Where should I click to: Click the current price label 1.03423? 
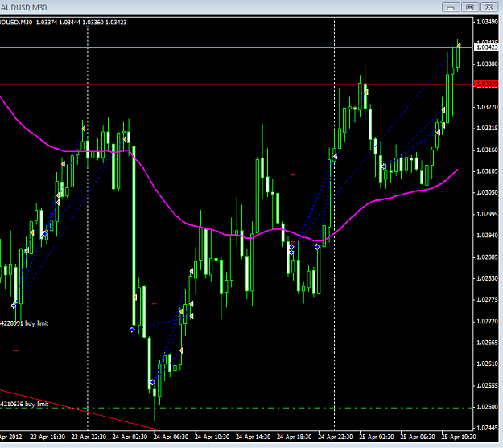[487, 47]
